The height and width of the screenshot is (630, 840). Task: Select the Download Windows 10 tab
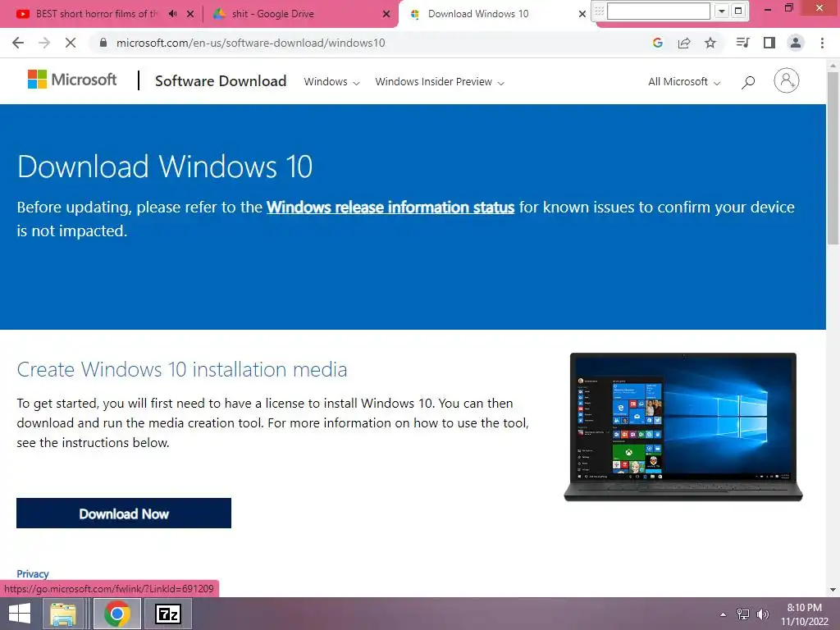click(478, 14)
